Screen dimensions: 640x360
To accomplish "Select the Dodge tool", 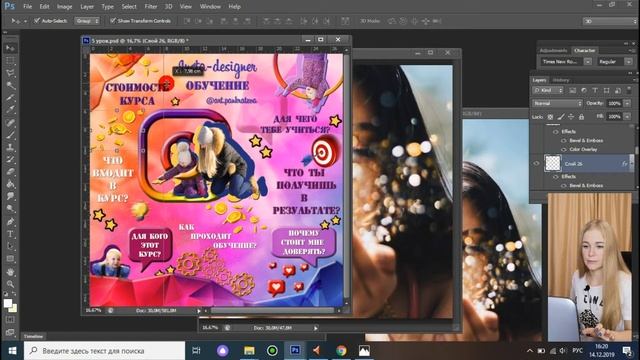I will [x=10, y=209].
